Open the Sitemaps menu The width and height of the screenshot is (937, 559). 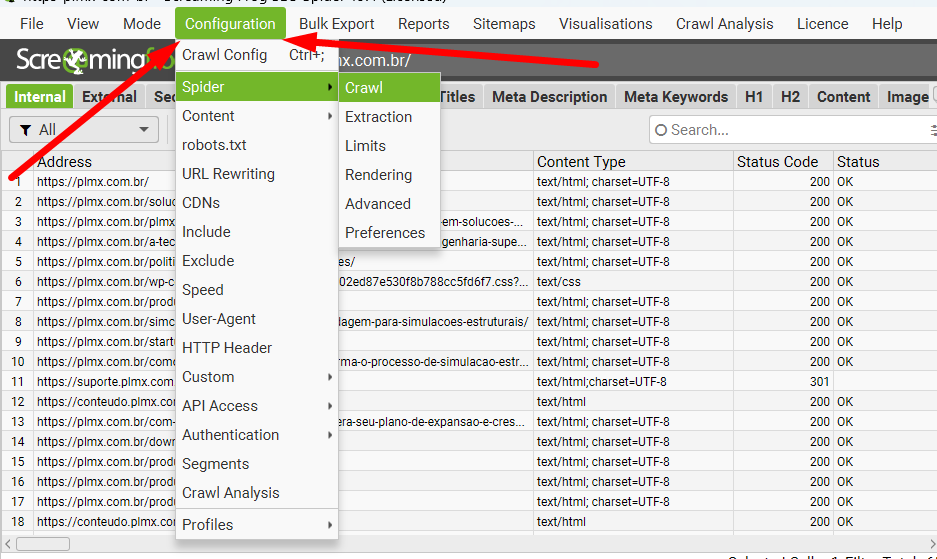click(x=504, y=24)
